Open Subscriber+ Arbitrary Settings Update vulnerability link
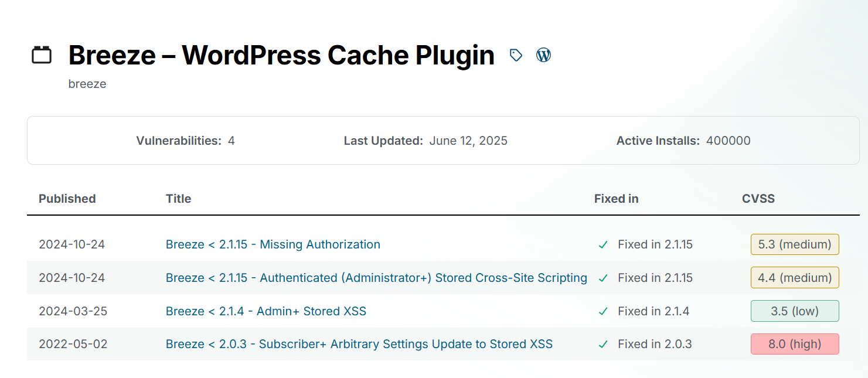Viewport: 868px width, 378px height. (x=359, y=344)
